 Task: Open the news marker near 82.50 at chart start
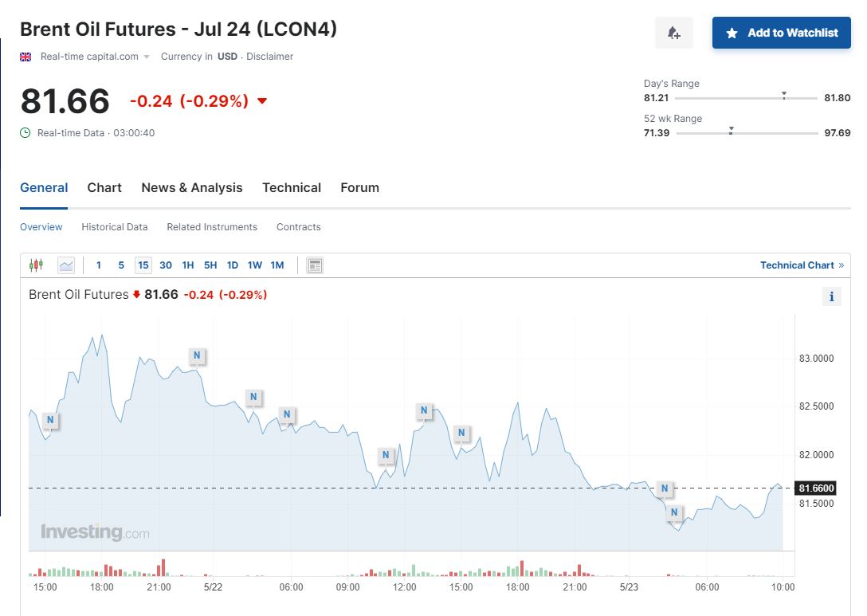[x=50, y=420]
